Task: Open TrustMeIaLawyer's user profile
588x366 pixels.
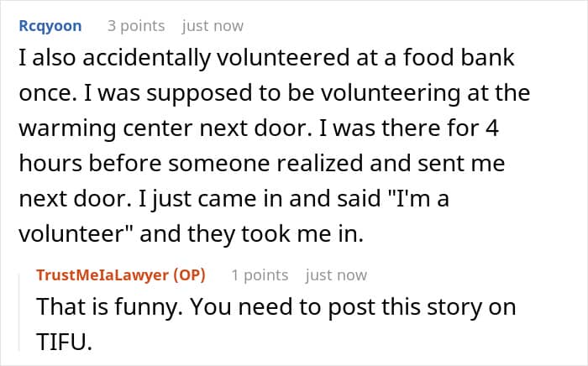Action: [102, 275]
